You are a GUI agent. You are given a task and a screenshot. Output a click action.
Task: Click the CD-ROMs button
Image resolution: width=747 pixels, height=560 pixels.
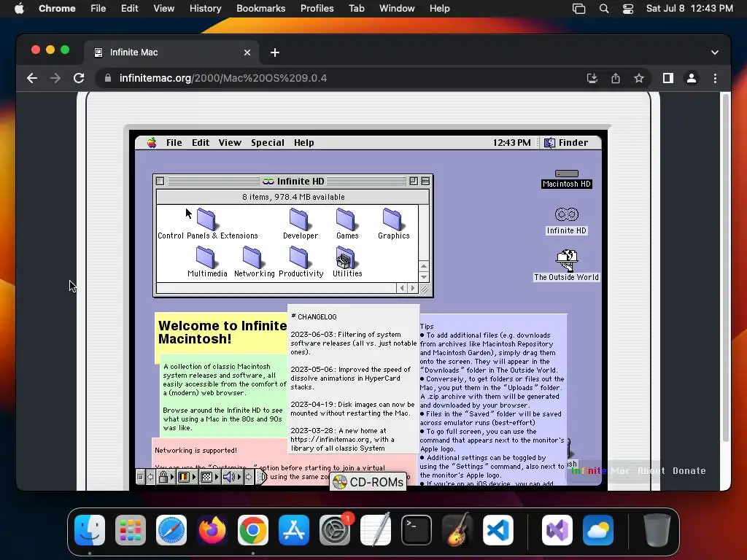[368, 482]
